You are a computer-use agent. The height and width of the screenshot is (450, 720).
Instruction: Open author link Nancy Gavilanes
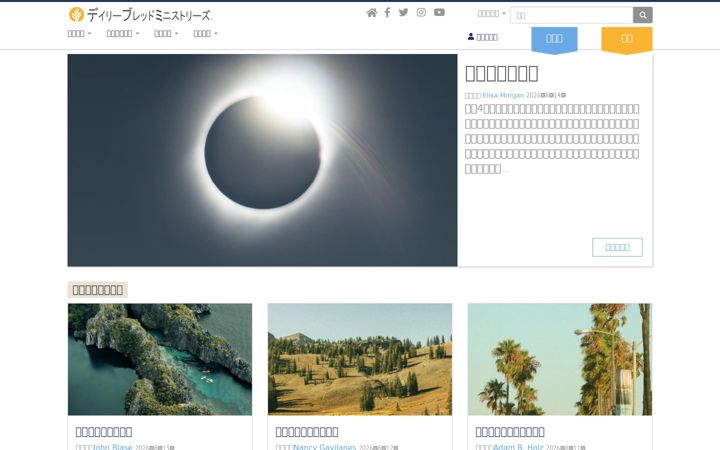point(325,447)
